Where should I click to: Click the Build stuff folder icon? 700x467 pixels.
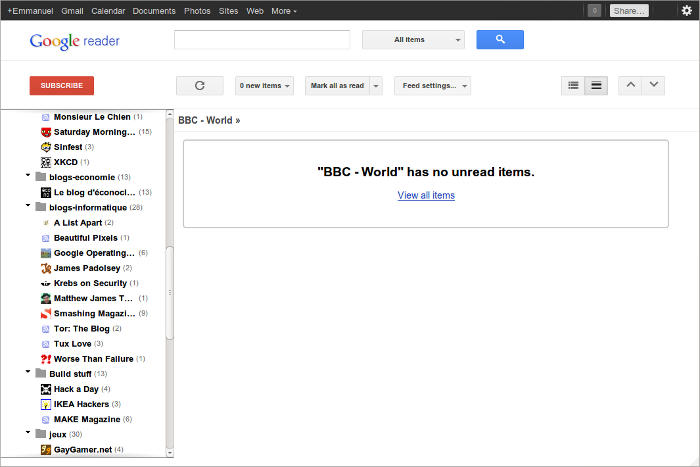[x=41, y=373]
